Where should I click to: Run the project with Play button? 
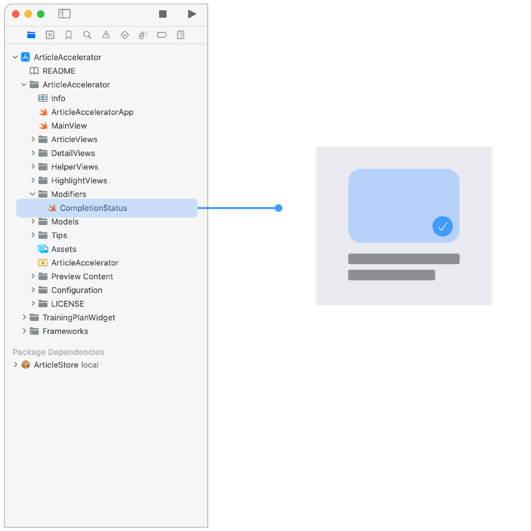tap(192, 14)
